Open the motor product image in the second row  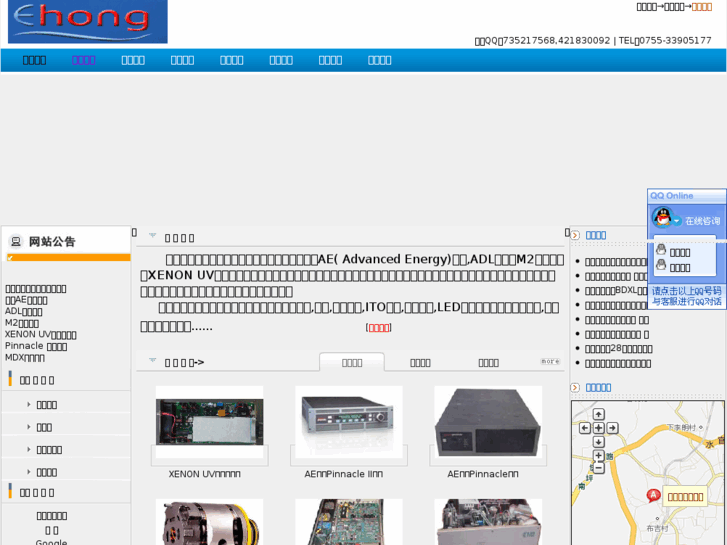pyautogui.click(x=210, y=522)
